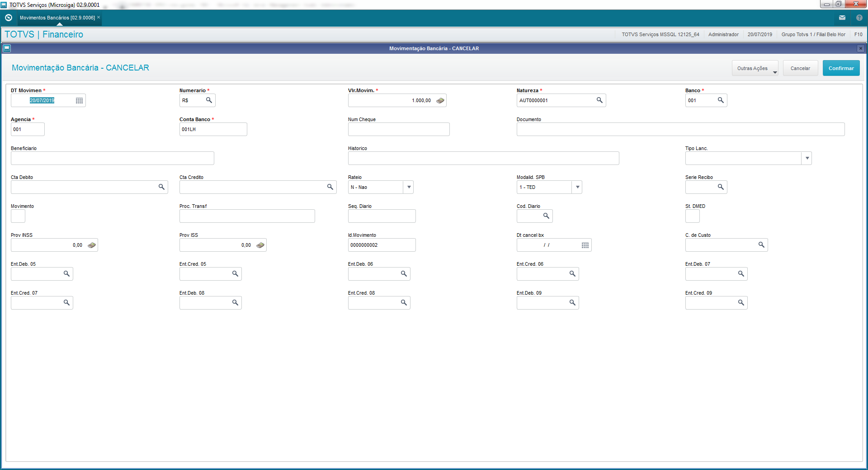Screen dimensions: 868x470
Task: Open Ent.Cred. 05 lookup search
Action: point(235,274)
